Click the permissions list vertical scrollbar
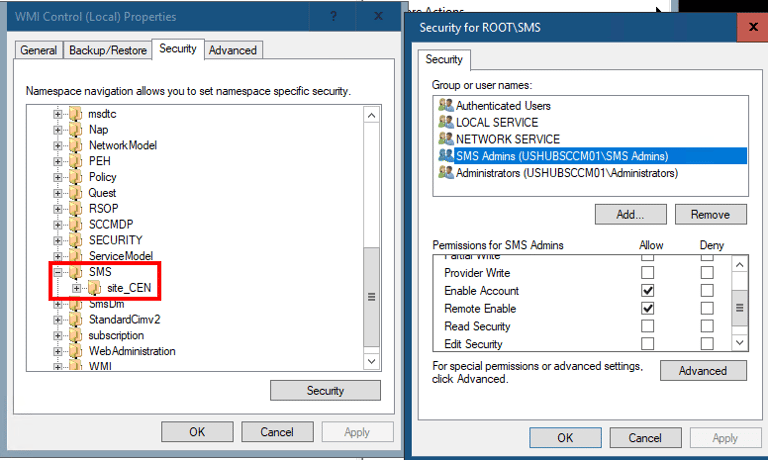Viewport: 768px width, 460px height. [738, 303]
